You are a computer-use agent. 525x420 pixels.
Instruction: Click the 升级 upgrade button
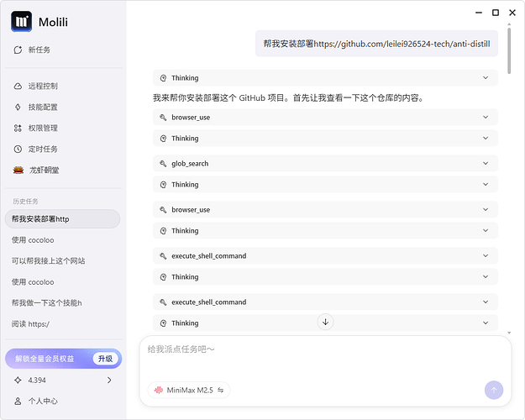point(104,359)
